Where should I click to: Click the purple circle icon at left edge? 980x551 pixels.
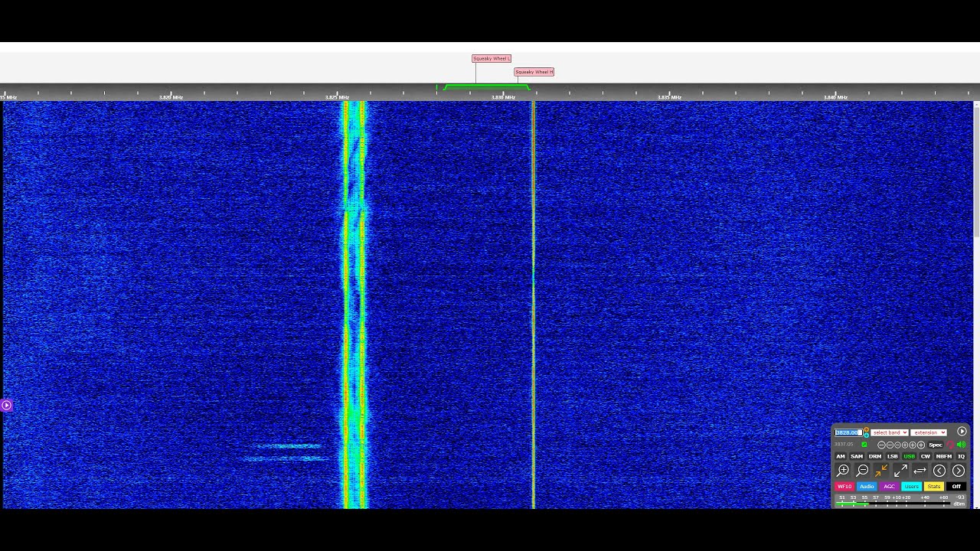(6, 405)
